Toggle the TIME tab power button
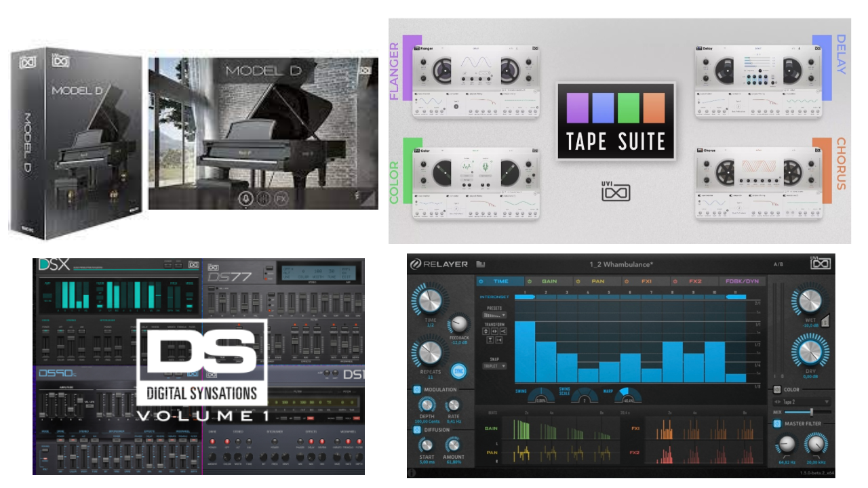This screenshot has width=868, height=488. (x=481, y=281)
